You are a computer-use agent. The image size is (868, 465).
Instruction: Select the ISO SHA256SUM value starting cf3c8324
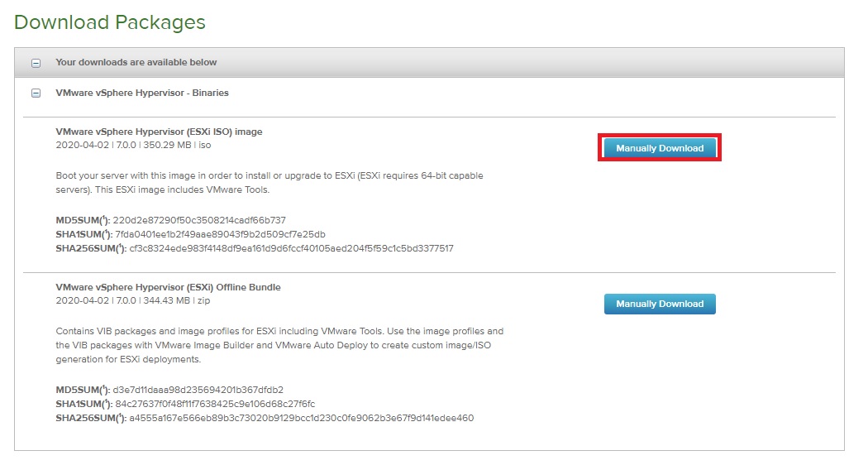tap(291, 248)
